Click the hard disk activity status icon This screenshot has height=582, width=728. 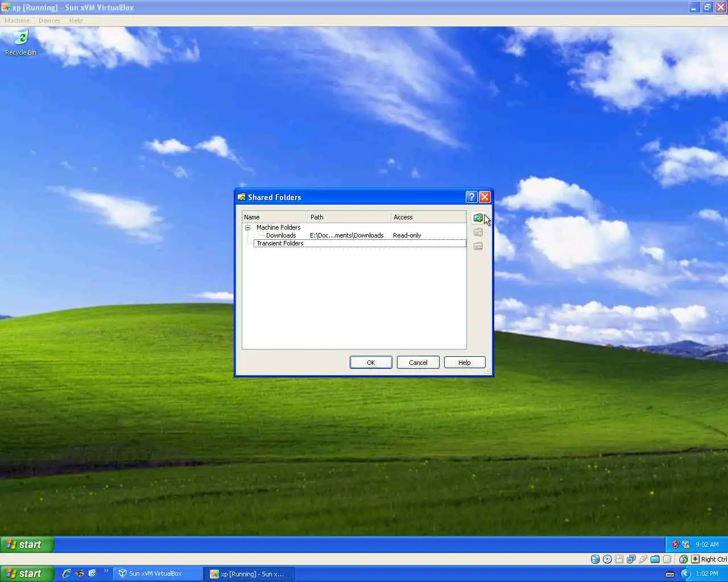click(x=595, y=559)
